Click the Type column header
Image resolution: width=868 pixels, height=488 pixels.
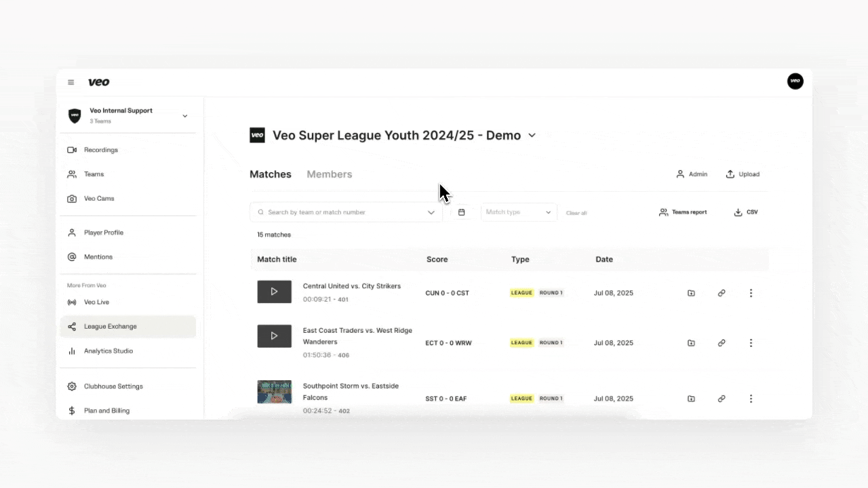tap(520, 260)
